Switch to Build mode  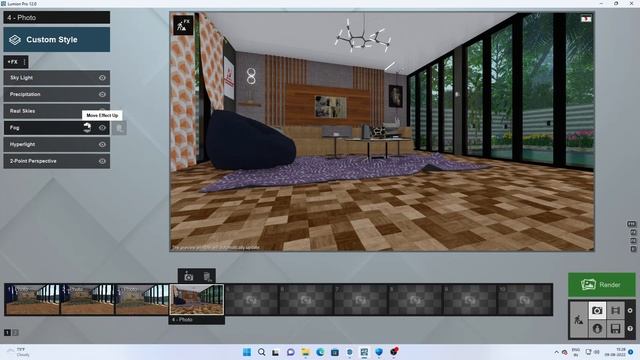pyautogui.click(x=578, y=320)
